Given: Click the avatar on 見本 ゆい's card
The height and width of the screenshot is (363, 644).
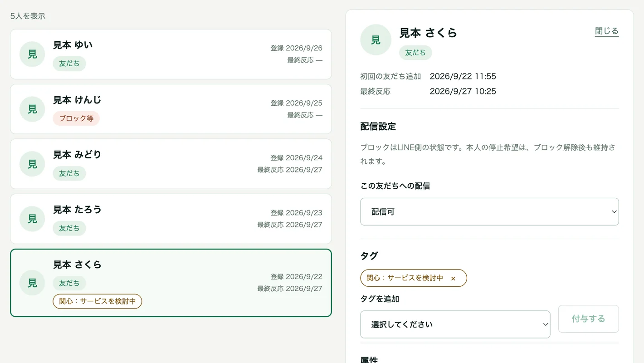Looking at the screenshot, I should 32,54.
